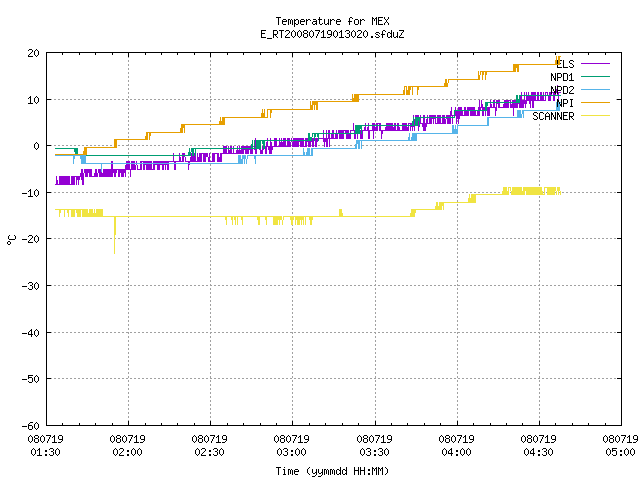
Task: Click the SCANNER legend label
Action: (553, 116)
